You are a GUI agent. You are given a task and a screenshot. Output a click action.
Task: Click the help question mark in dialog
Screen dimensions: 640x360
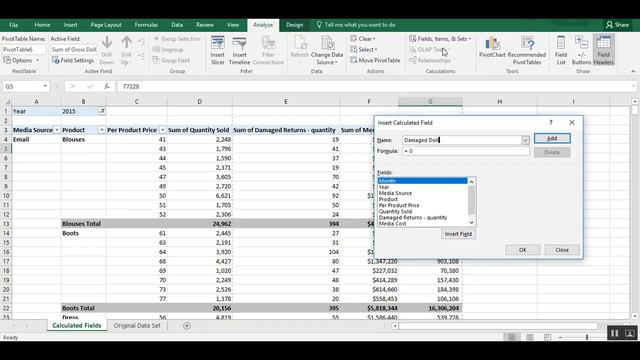(x=551, y=122)
